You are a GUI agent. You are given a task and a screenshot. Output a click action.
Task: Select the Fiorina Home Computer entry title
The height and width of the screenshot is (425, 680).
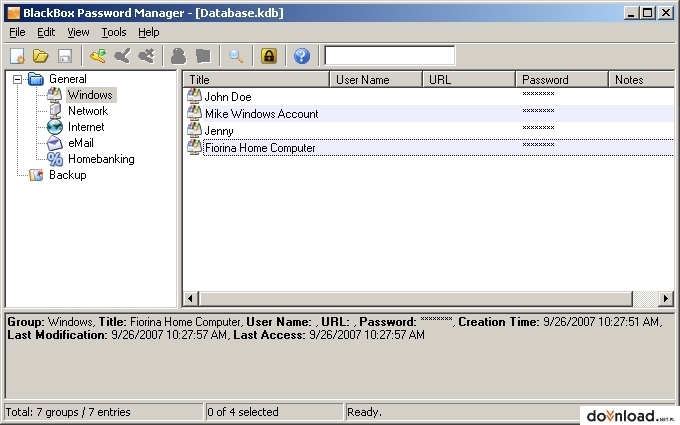pos(260,148)
